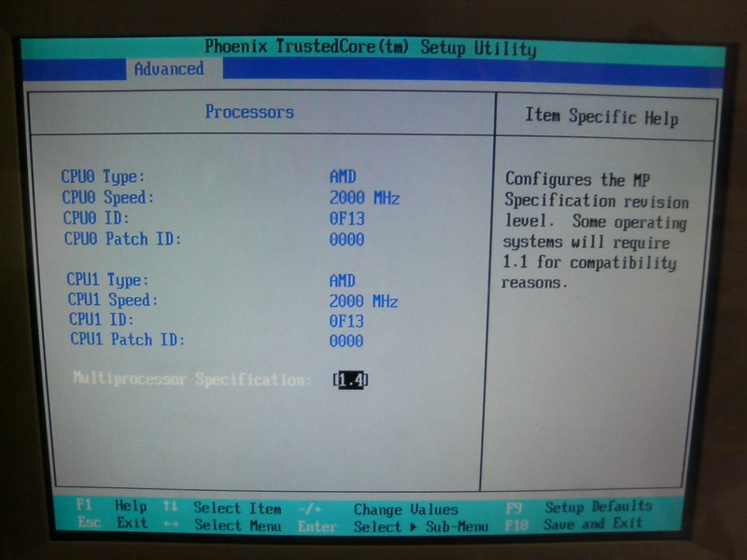Click the CPU1 Speed label
The height and width of the screenshot is (560, 747).
click(x=112, y=300)
